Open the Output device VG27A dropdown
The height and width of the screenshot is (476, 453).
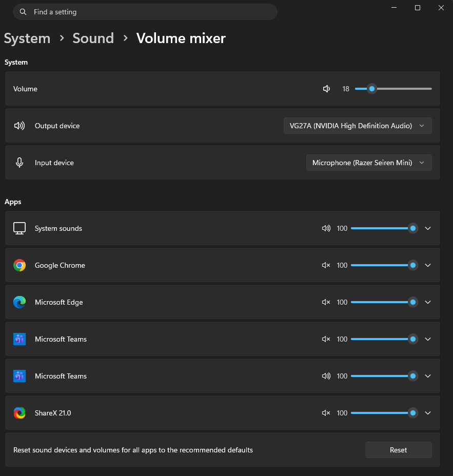pos(358,126)
